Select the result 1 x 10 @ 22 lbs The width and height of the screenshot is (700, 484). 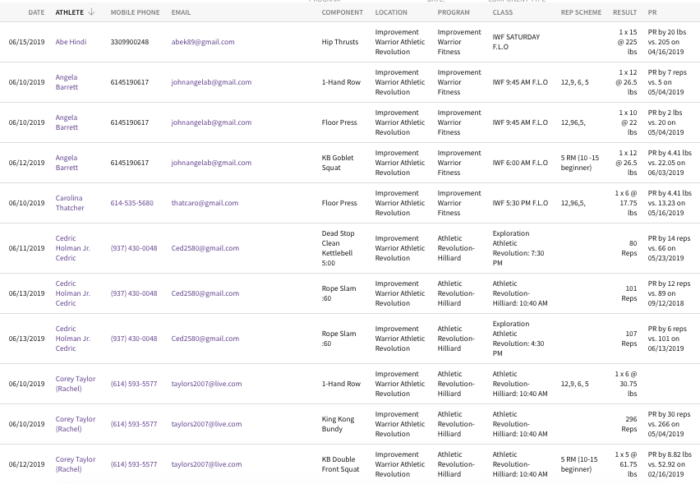click(x=628, y=122)
